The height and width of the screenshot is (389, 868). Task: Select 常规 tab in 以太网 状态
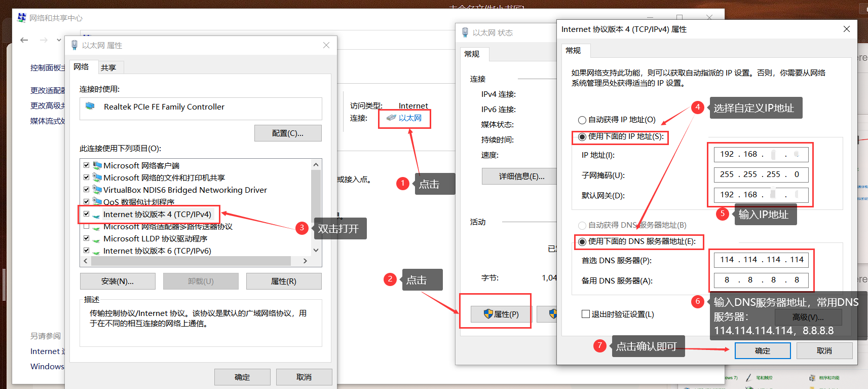[x=472, y=54]
